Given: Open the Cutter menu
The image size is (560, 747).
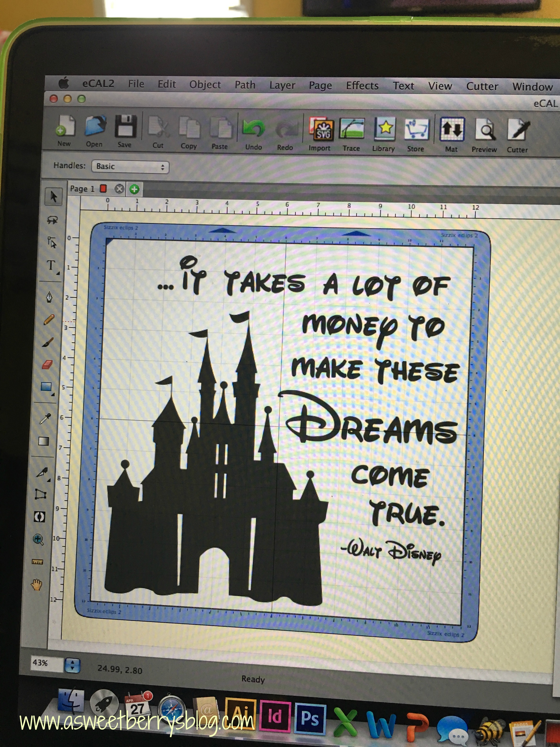Looking at the screenshot, I should click(x=482, y=86).
